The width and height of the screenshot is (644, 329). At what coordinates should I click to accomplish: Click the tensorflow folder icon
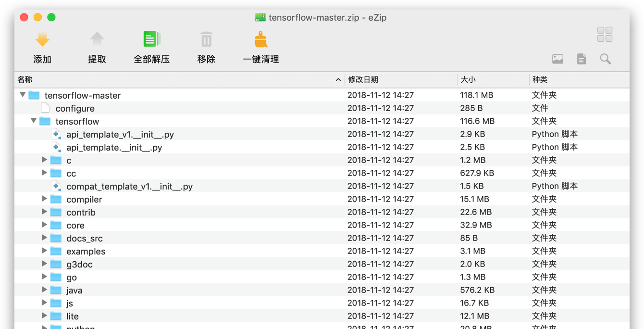tap(45, 121)
